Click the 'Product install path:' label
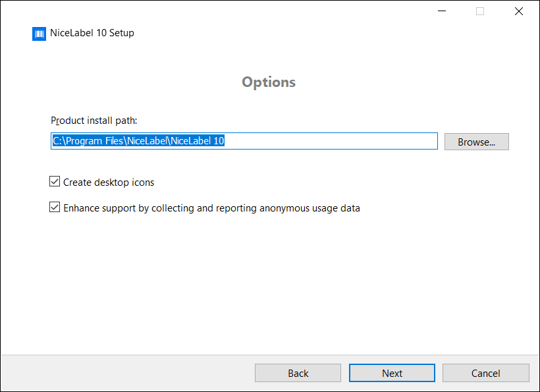540x392 pixels. click(x=94, y=121)
